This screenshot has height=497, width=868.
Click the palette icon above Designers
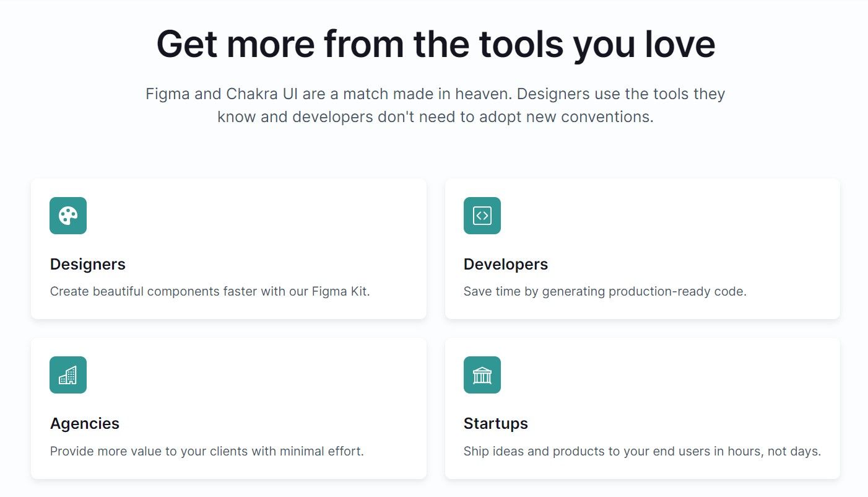click(68, 216)
